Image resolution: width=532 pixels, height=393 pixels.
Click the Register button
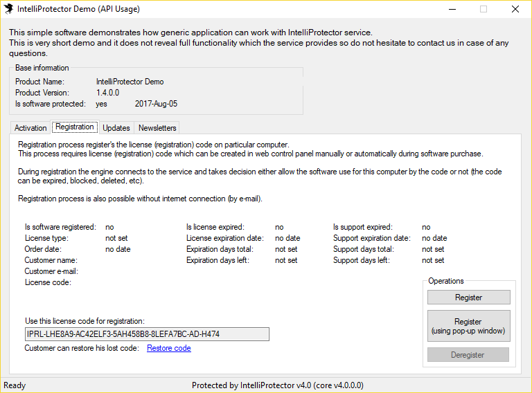(x=468, y=298)
